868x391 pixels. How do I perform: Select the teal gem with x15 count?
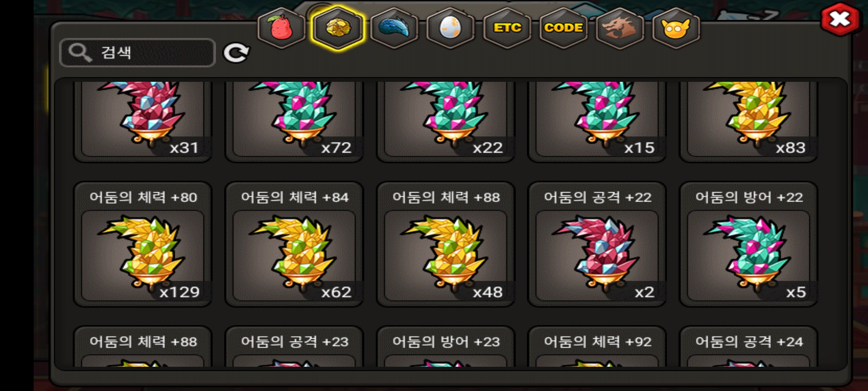(597, 121)
